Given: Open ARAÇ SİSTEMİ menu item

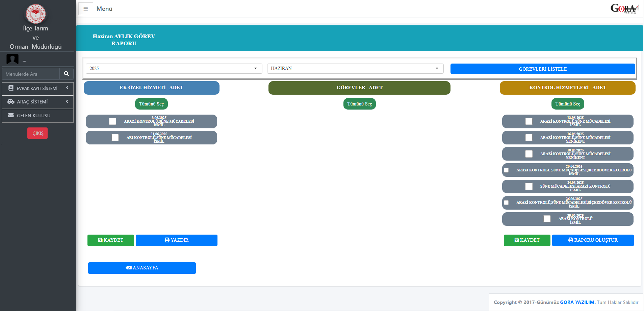Looking at the screenshot, I should pos(32,102).
